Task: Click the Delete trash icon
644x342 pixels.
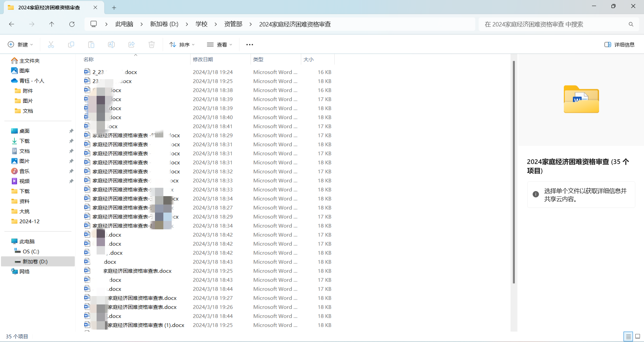Action: (152, 45)
